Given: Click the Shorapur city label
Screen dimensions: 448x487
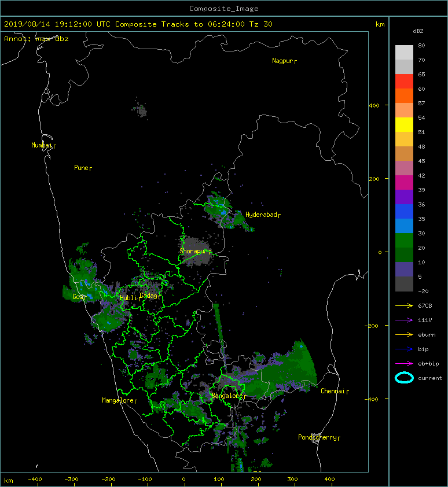Looking at the screenshot, I should click(195, 251).
